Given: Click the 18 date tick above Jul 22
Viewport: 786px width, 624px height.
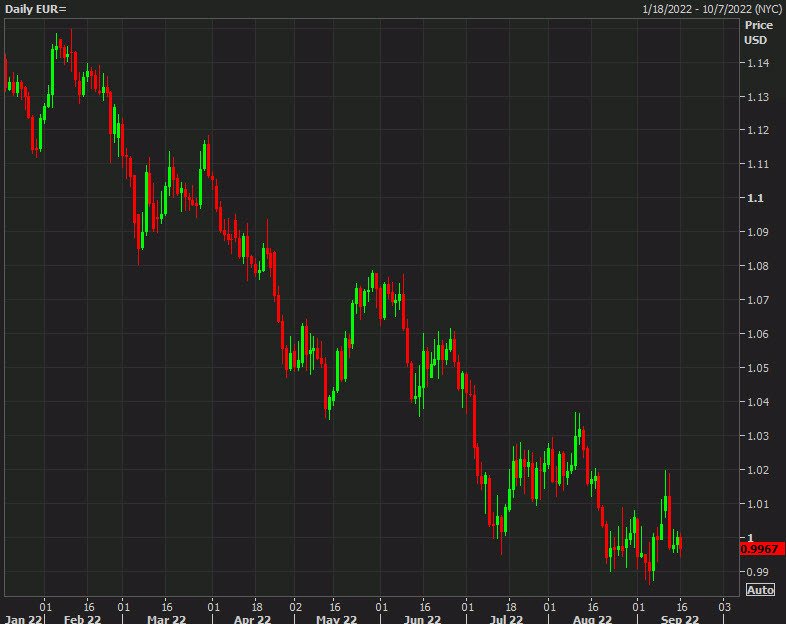Looking at the screenshot, I should click(x=510, y=607).
